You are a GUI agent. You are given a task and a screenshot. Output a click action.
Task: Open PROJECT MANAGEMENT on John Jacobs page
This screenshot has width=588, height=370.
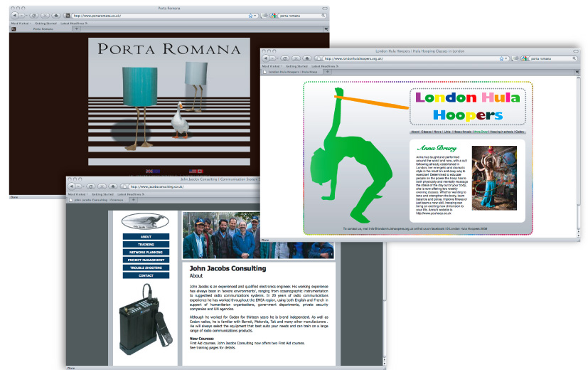pos(146,260)
